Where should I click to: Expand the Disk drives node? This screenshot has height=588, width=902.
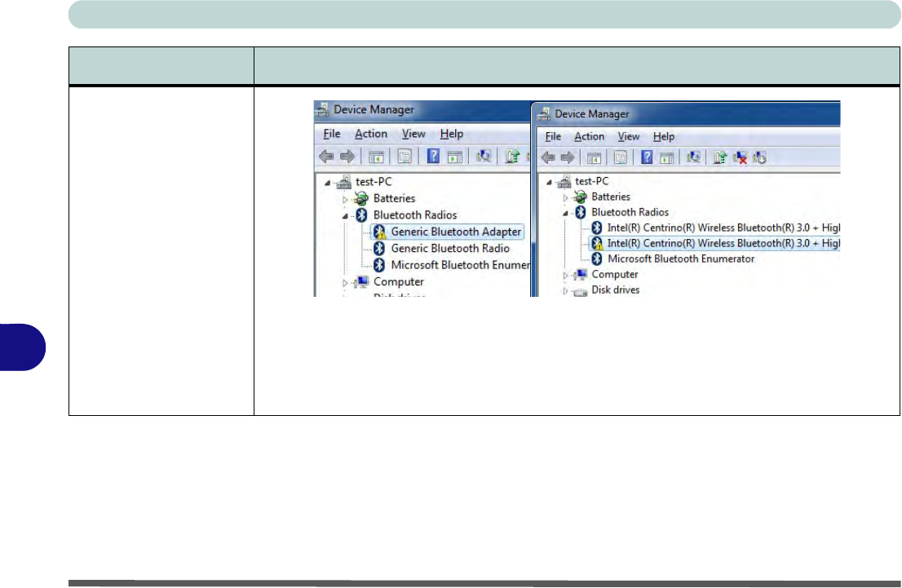(x=564, y=291)
